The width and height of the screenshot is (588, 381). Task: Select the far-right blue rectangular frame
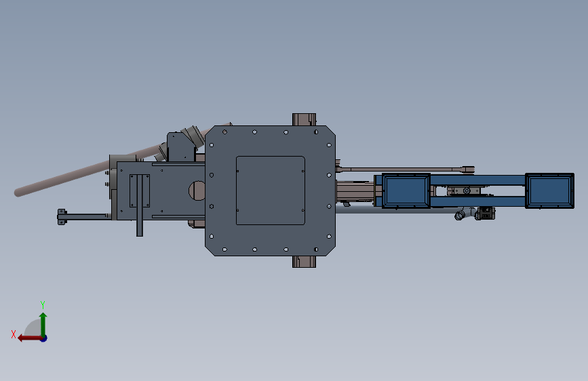(x=550, y=190)
